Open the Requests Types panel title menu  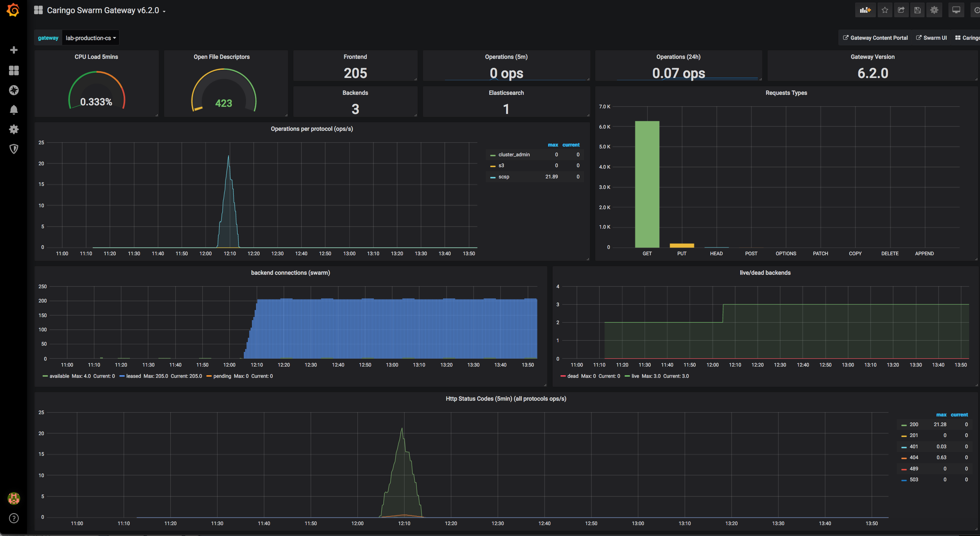click(786, 93)
